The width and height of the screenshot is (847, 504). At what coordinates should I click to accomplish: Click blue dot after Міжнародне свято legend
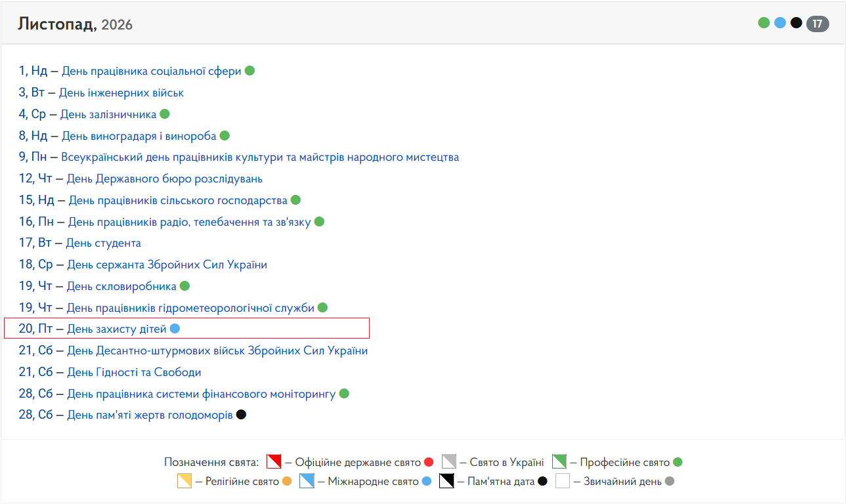[427, 481]
